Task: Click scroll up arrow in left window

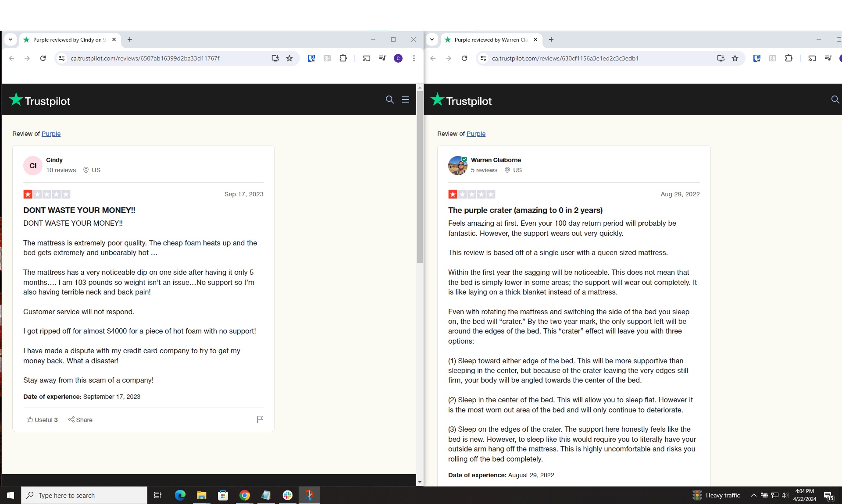Action: tap(420, 87)
